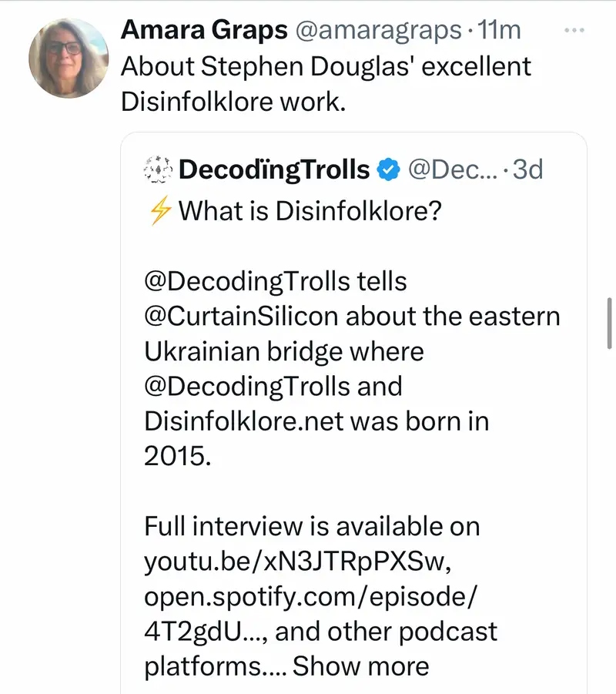The width and height of the screenshot is (616, 694).
Task: Click the DecodingTrolls avatar icon
Action: 157,169
